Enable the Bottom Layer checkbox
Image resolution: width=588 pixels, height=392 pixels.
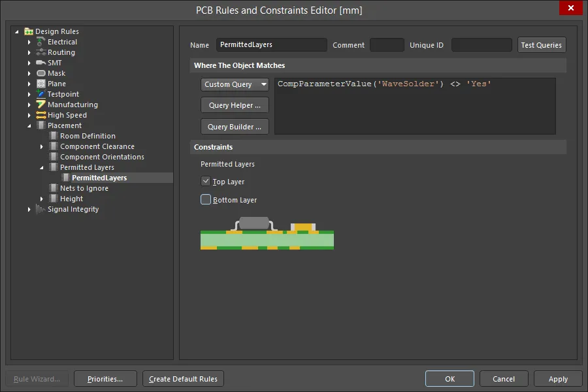pyautogui.click(x=206, y=200)
